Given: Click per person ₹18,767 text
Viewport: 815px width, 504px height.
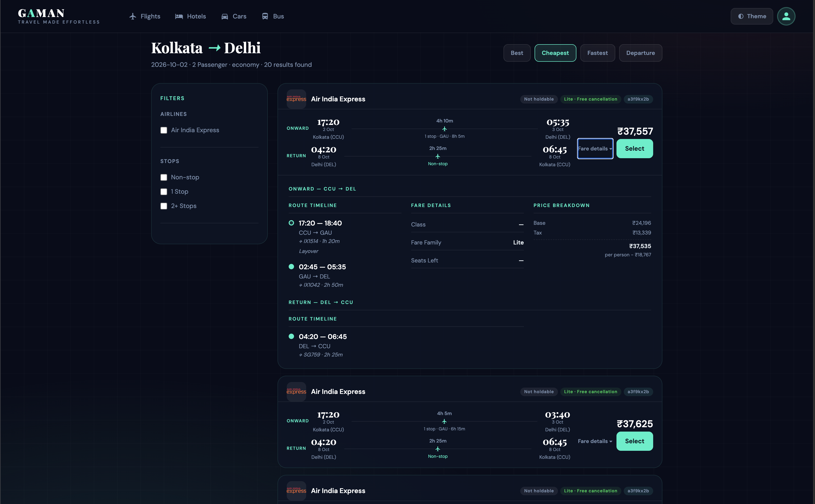Looking at the screenshot, I should point(628,255).
